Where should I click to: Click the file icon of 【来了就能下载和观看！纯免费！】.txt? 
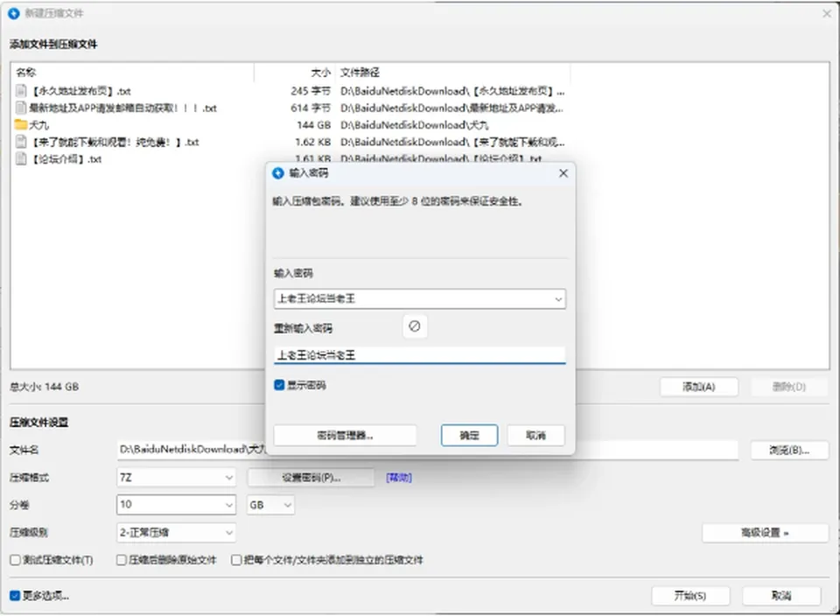pyautogui.click(x=21, y=142)
